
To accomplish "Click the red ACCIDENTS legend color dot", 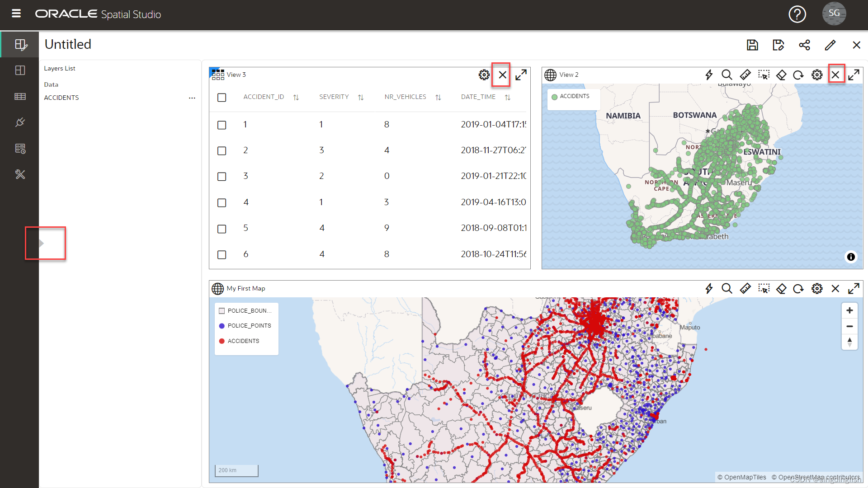I will (x=222, y=341).
